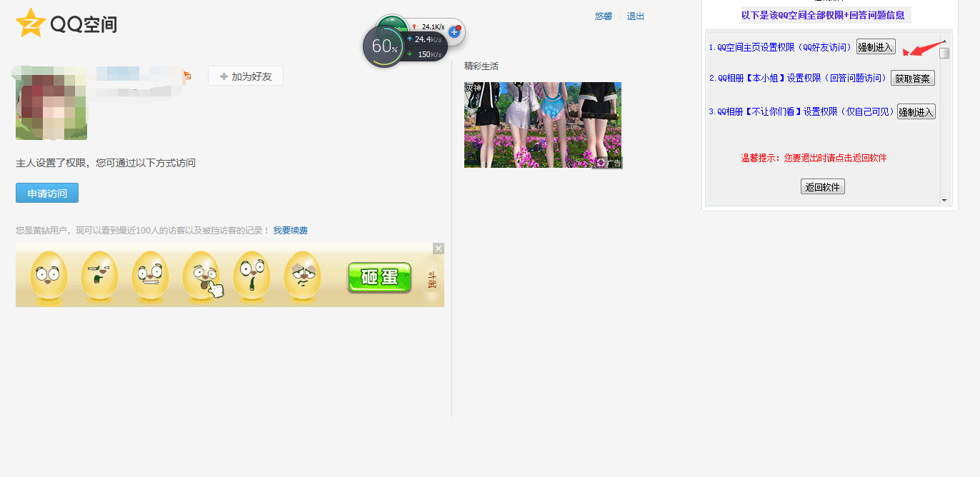The image size is (980, 477).
Task: Open the blurred profile avatar picture
Action: 51,102
